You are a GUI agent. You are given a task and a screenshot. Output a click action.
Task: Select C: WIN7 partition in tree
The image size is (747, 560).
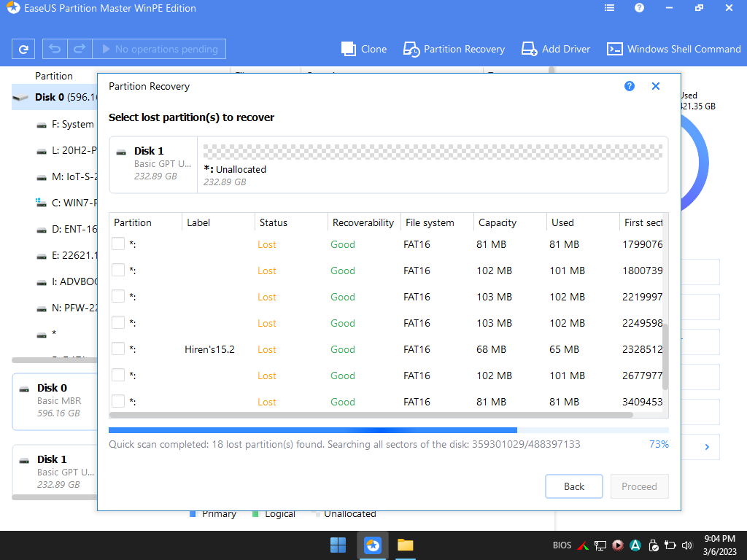point(66,203)
